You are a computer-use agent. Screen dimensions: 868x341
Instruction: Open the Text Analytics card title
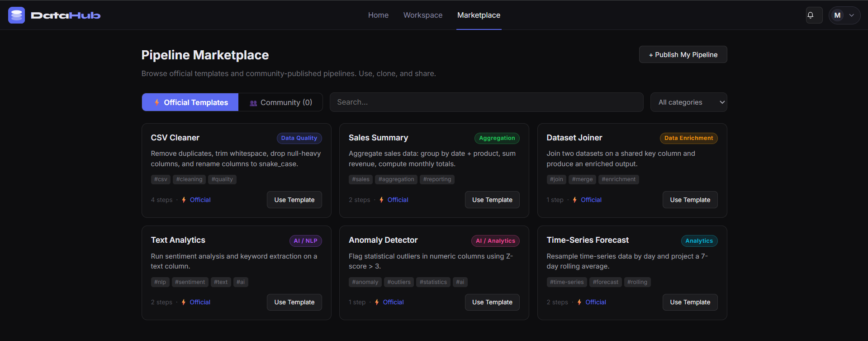tap(178, 240)
